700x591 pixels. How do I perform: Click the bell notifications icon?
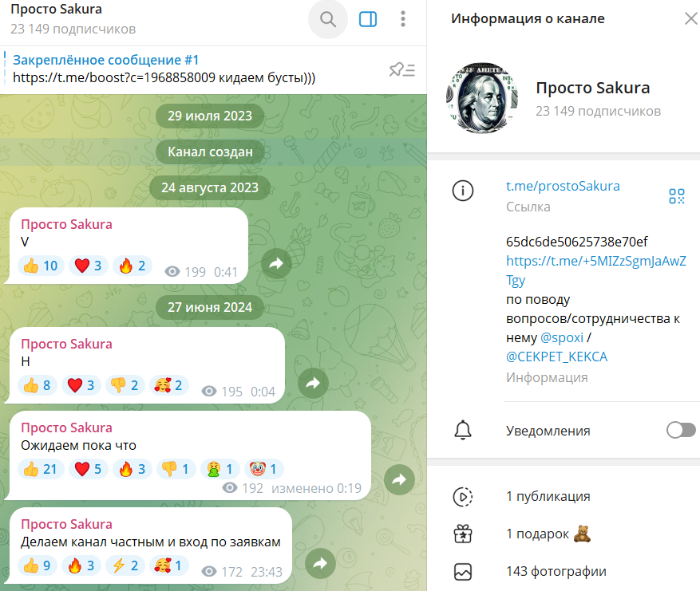[463, 430]
